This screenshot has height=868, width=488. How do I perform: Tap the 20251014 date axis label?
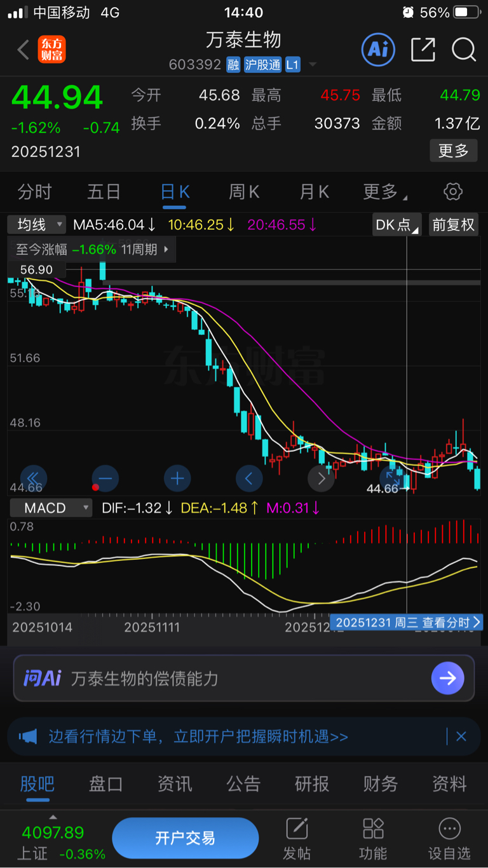pos(43,627)
